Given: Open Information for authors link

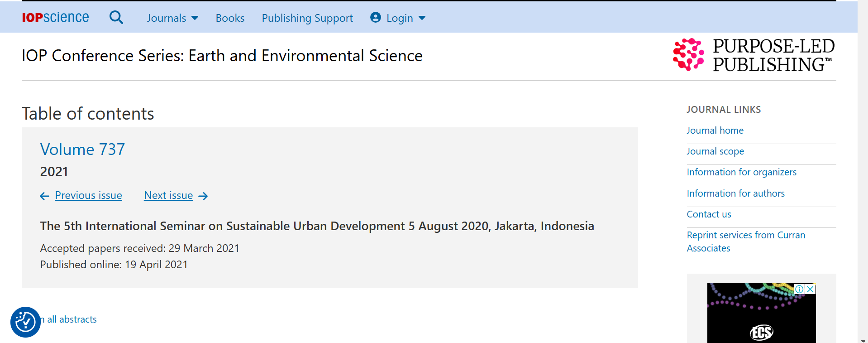Looking at the screenshot, I should coord(735,193).
